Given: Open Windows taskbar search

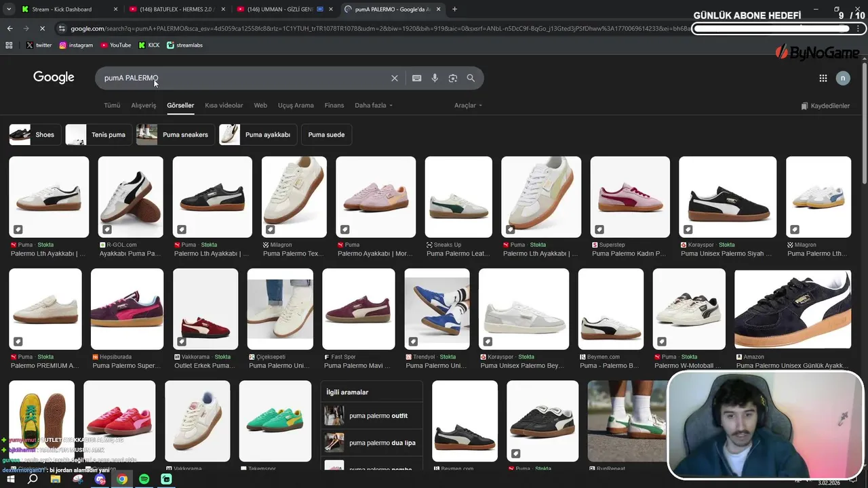Looking at the screenshot, I should pyautogui.click(x=33, y=479).
